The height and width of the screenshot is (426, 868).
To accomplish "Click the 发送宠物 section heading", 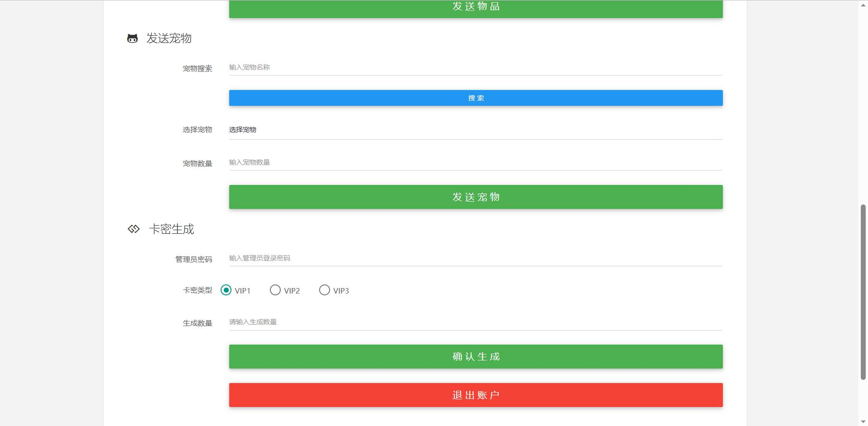I will [169, 38].
